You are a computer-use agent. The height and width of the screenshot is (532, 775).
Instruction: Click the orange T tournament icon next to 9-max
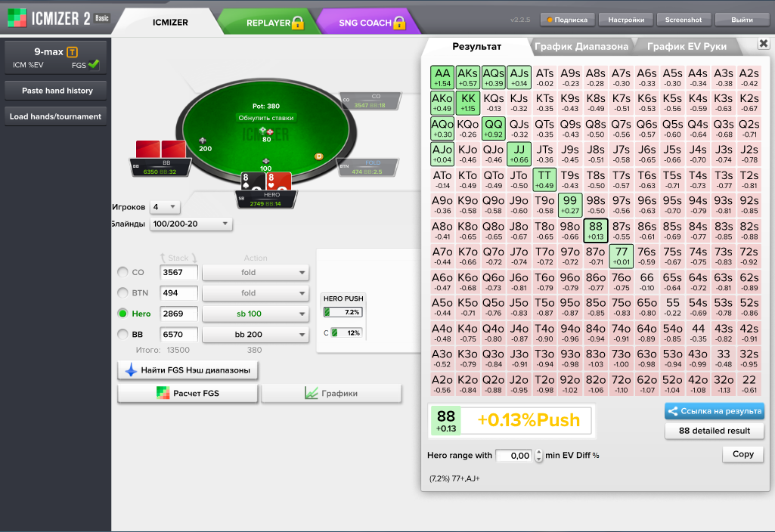72,52
